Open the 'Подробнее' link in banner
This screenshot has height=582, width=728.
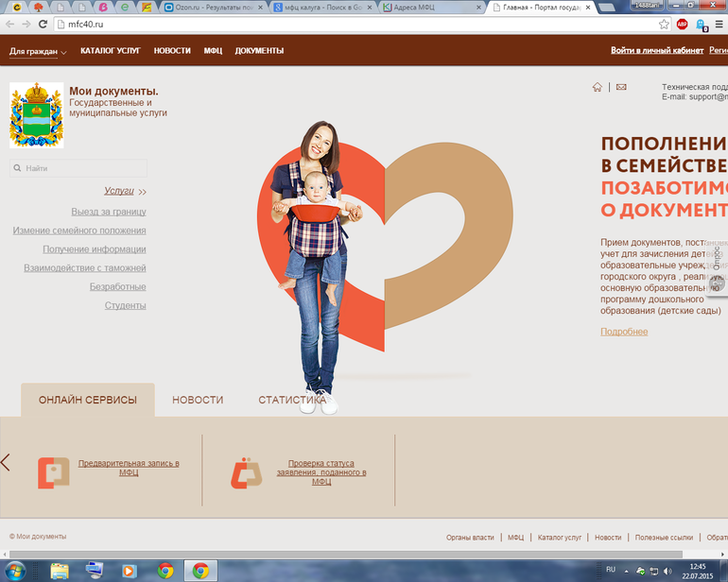point(624,332)
